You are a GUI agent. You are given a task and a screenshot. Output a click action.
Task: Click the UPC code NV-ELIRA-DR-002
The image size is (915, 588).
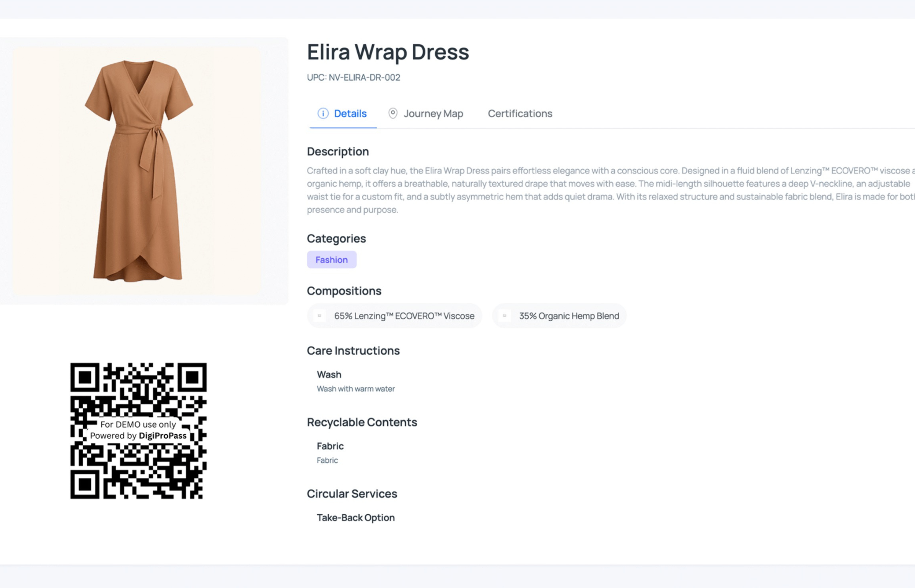[353, 77]
